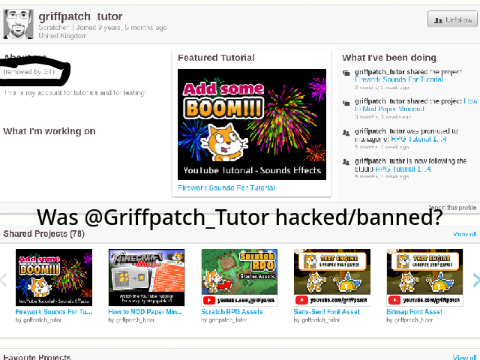Show previous shared projects with the left arrow
The height and width of the screenshot is (360, 480).
(4, 280)
